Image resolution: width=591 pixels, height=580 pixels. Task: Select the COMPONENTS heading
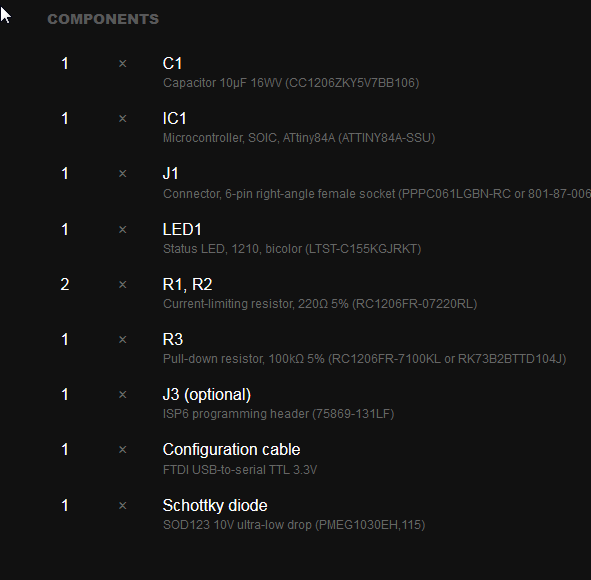coord(103,19)
